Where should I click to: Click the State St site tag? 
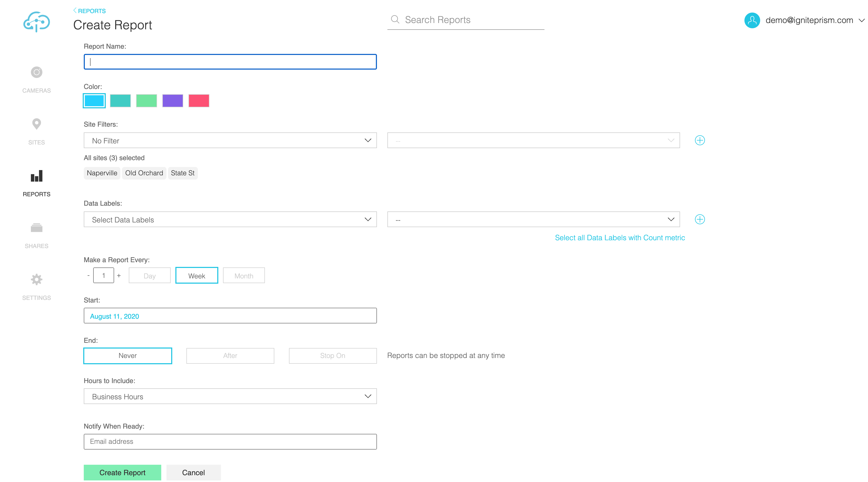point(183,173)
